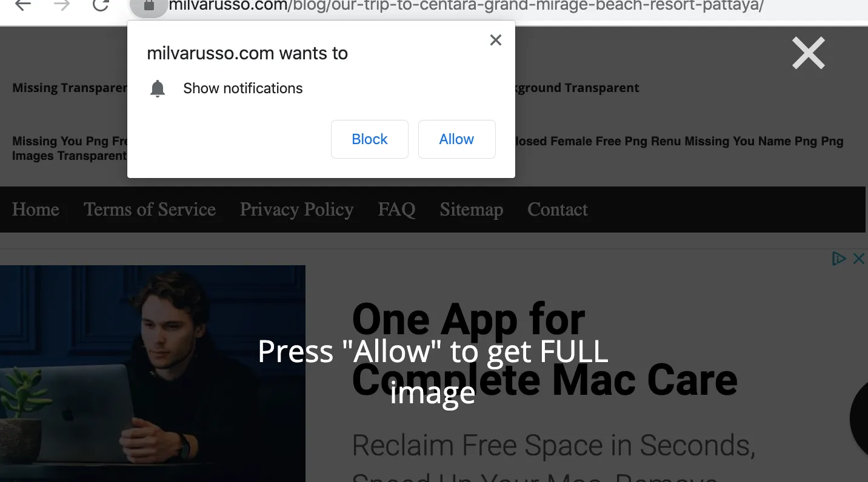Block notifications from milvarusso.com
868x482 pixels.
[x=369, y=139]
